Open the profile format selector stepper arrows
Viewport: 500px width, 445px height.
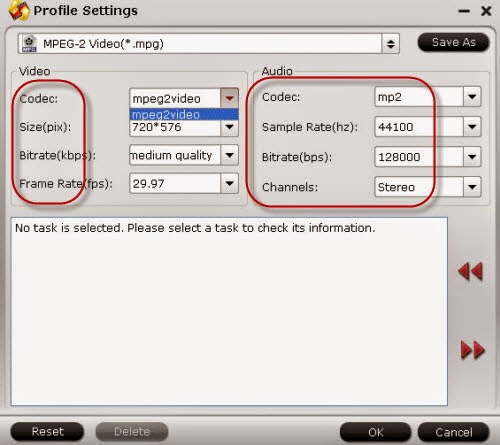(x=390, y=44)
